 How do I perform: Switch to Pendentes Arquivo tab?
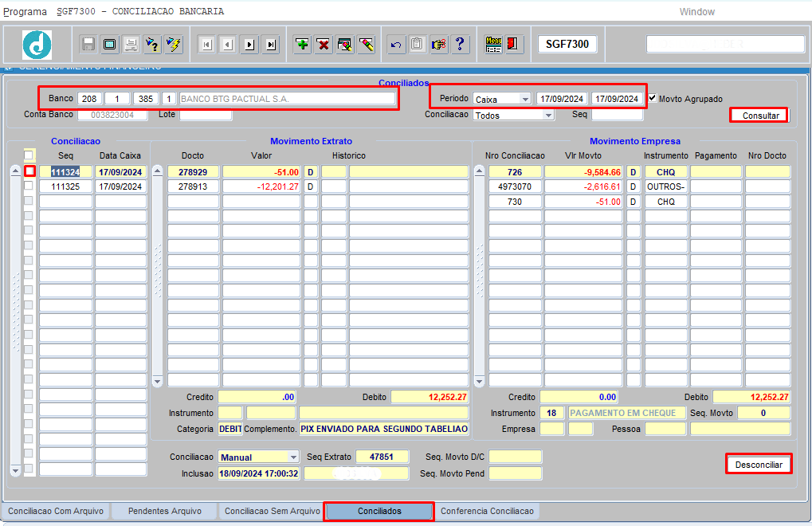[x=165, y=511]
